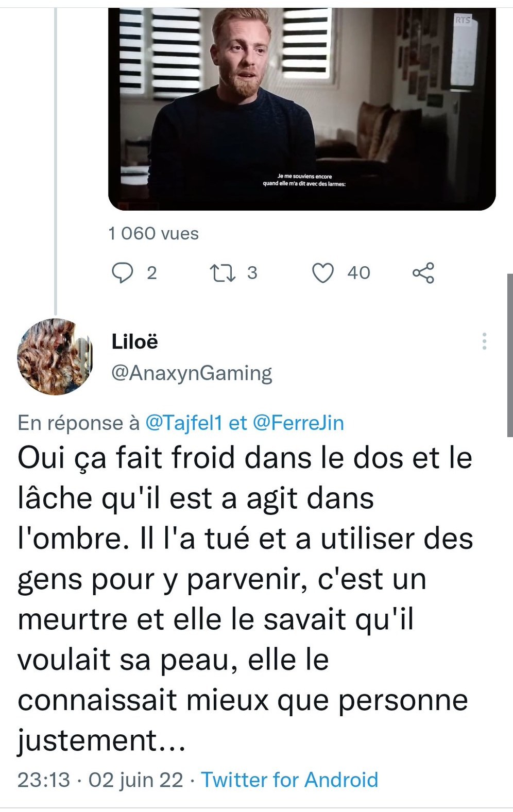The width and height of the screenshot is (513, 812).
Task: Reply using the speech bubble icon
Action: tap(123, 273)
